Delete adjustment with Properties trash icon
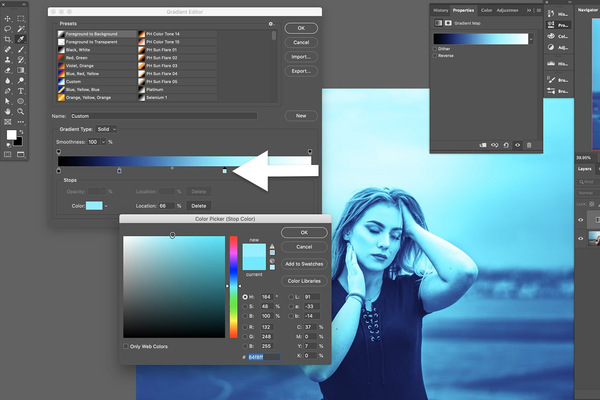 pos(529,145)
